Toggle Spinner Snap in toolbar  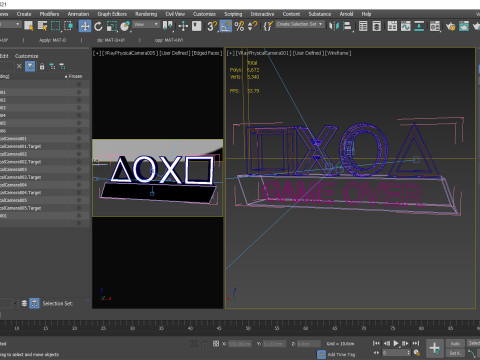pos(253,26)
